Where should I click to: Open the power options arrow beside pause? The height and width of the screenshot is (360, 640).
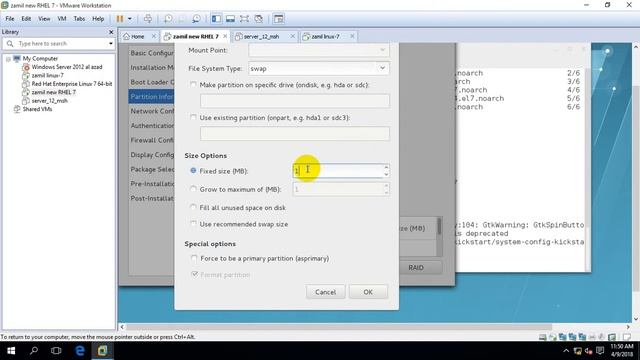[x=130, y=19]
